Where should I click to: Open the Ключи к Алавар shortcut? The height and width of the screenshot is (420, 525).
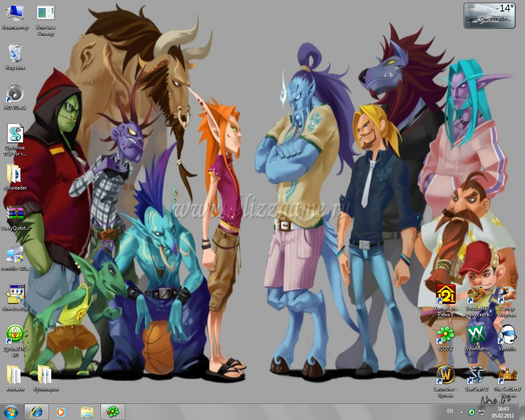click(46, 20)
